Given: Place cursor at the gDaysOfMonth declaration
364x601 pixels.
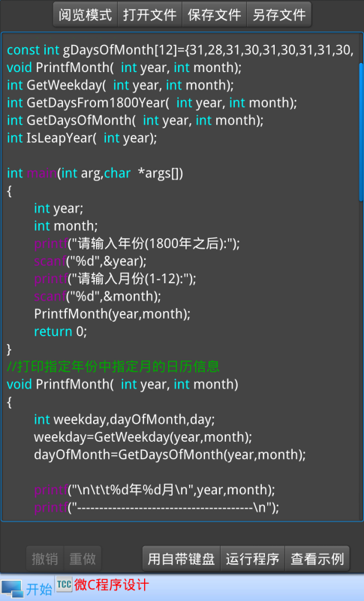Looking at the screenshot, I should [x=180, y=50].
